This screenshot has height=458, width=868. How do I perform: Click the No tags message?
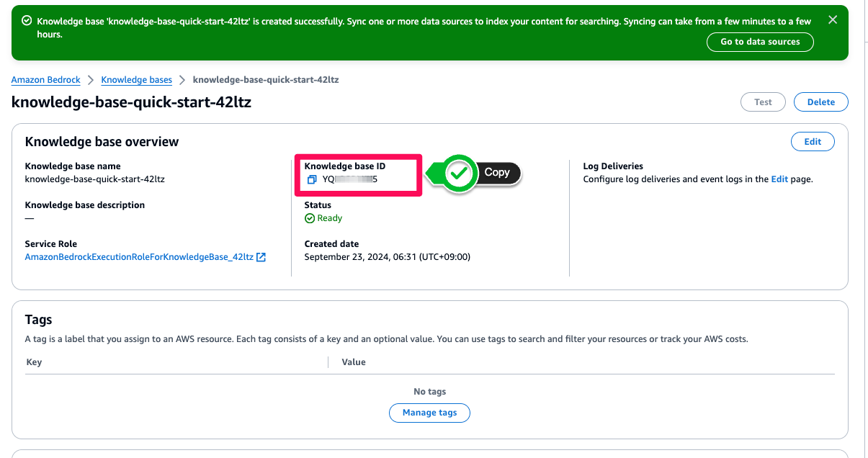point(430,392)
